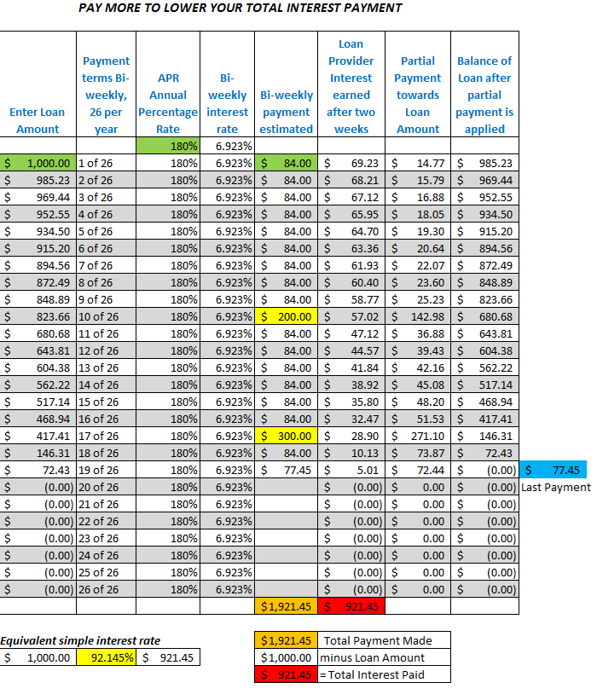Click the "Last Payment" label
Image resolution: width=597 pixels, height=700 pixels.
click(x=555, y=487)
